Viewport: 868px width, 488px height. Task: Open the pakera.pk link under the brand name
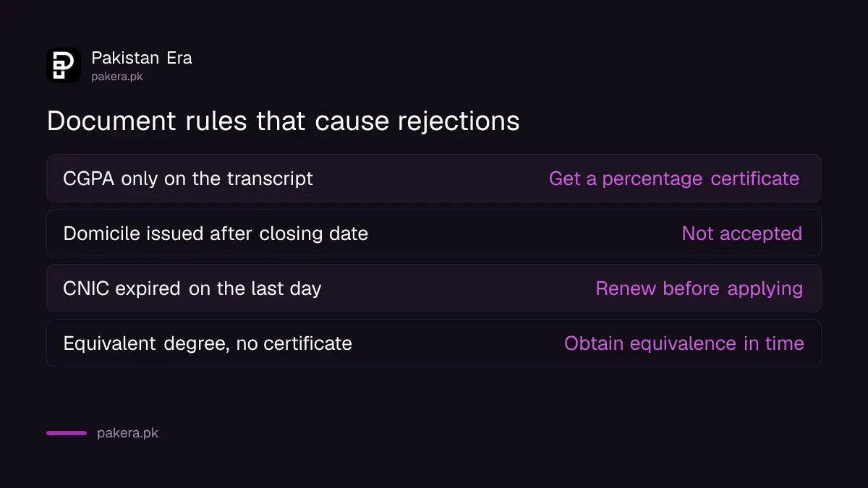pyautogui.click(x=117, y=76)
